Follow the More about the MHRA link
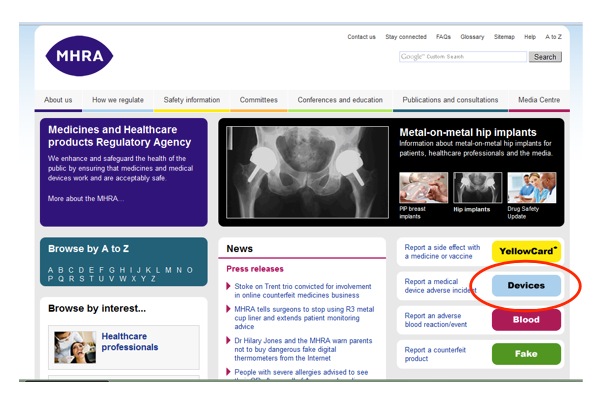 tap(86, 199)
